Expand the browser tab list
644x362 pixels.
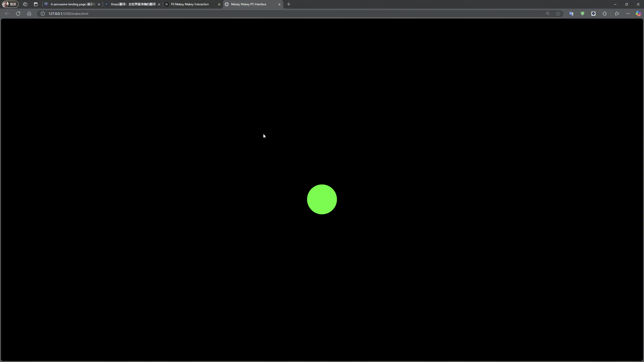(x=36, y=4)
